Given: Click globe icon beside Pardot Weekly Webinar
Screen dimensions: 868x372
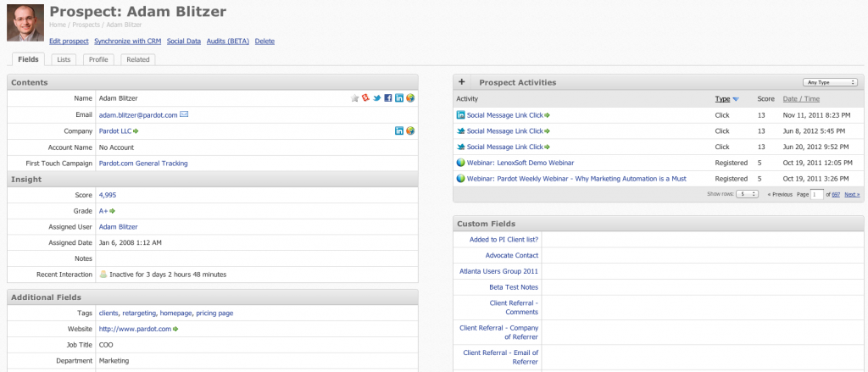Looking at the screenshot, I should 460,179.
